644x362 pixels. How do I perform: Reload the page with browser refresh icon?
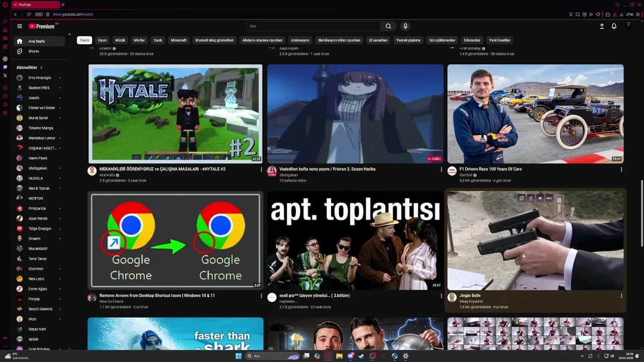(x=29, y=15)
